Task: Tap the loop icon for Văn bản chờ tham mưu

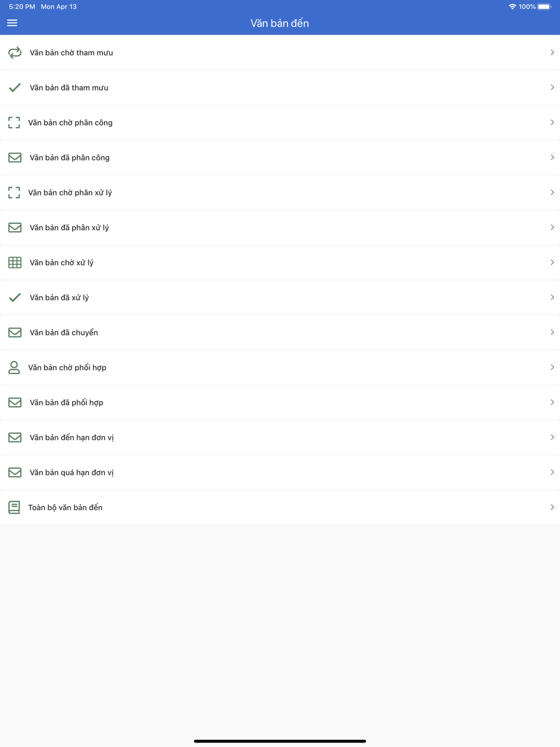Action: pos(15,53)
